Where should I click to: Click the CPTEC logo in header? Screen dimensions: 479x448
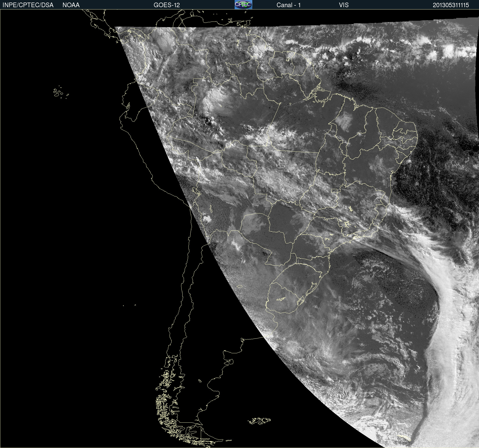(x=243, y=5)
